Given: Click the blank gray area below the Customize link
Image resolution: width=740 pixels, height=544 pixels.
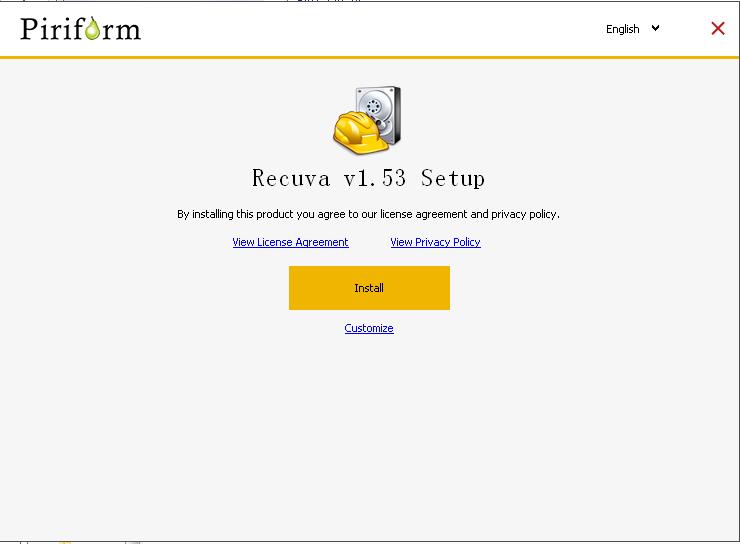Looking at the screenshot, I should coord(369,430).
